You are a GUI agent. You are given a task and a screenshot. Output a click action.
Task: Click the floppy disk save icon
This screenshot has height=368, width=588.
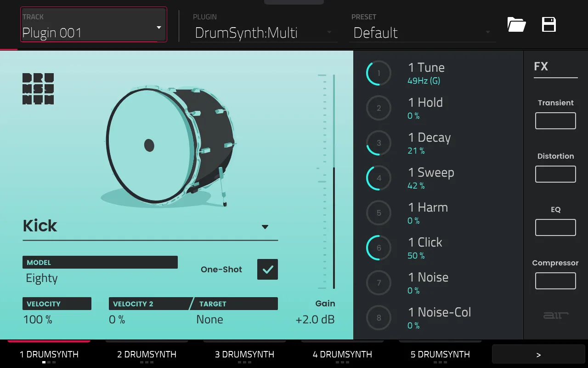tap(549, 24)
